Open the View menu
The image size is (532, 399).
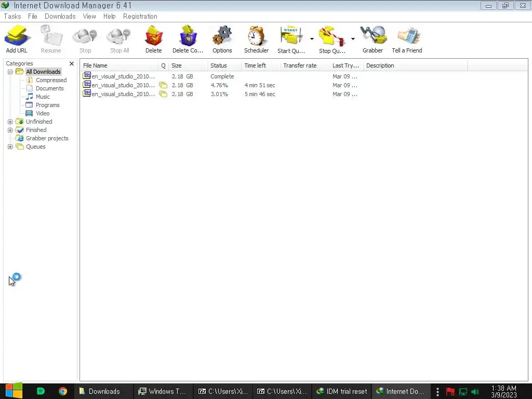pos(89,16)
